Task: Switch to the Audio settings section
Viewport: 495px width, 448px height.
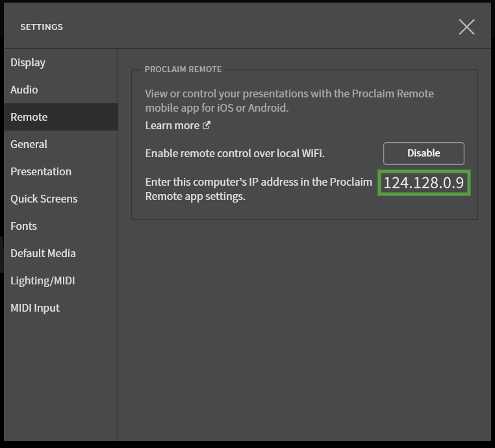Action: [x=24, y=90]
